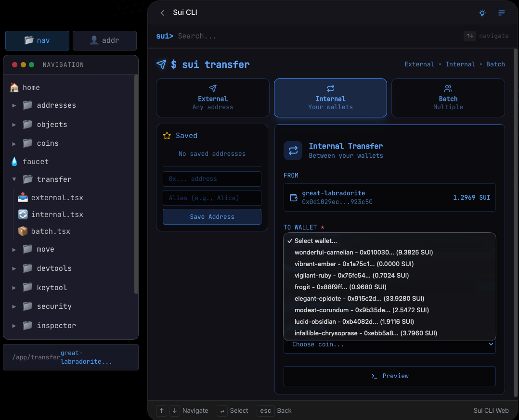The image size is (519, 420).
Task: Open the hamburger menu at top right
Action: 501,13
